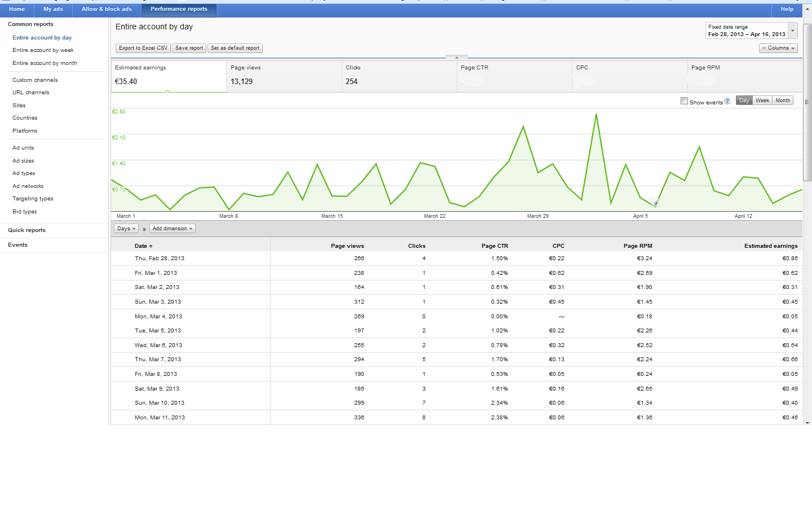This screenshot has width=812, height=508.
Task: Select the CPC metric tab
Action: (x=629, y=76)
